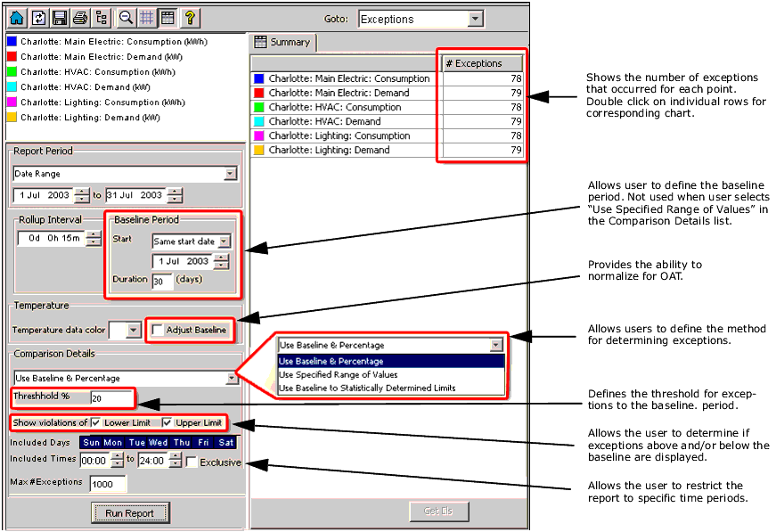
Task: Expand the Date Range report period dropdown
Action: click(231, 175)
